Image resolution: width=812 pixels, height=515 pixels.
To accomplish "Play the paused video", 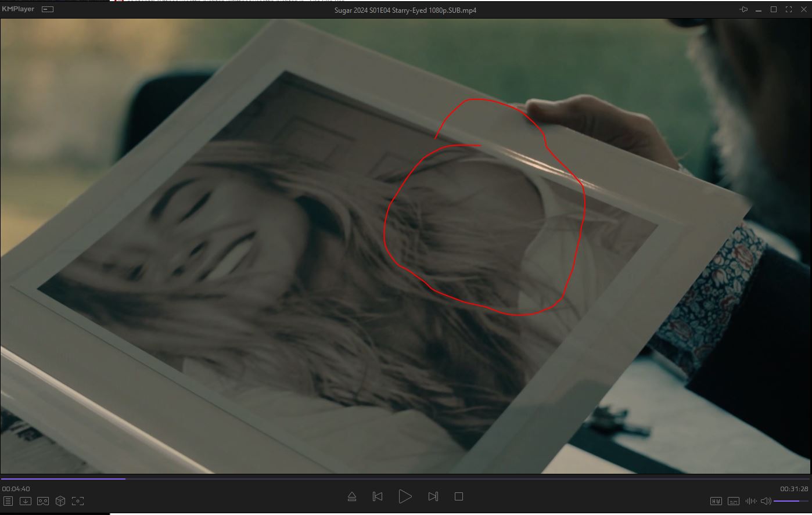I will tap(405, 496).
